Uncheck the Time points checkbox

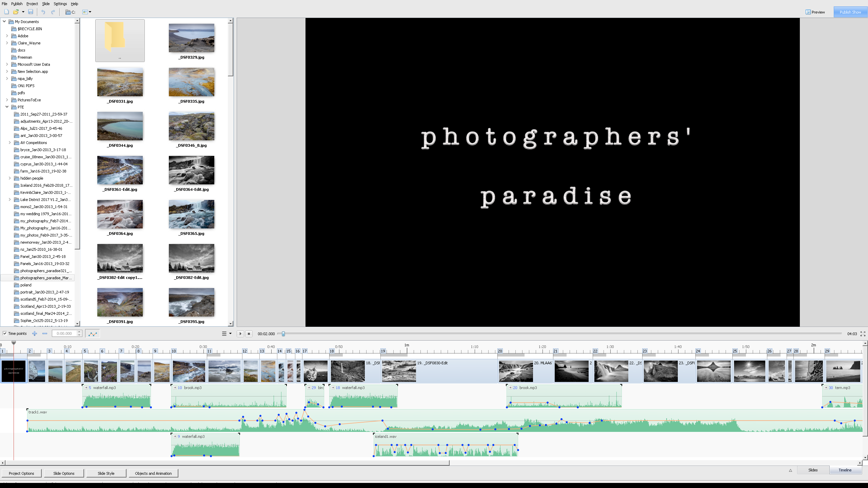(5, 333)
